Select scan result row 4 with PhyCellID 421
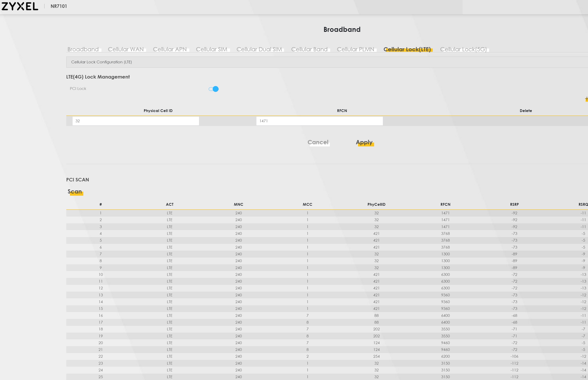Viewport: 588px width, 380px height. 376,233
